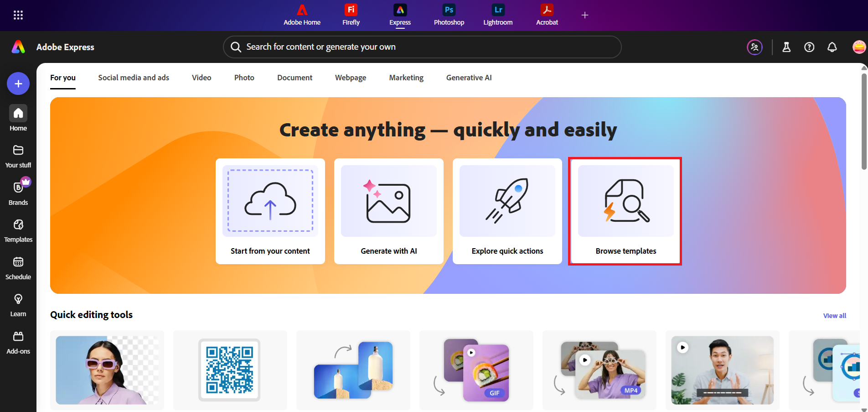Image resolution: width=868 pixels, height=412 pixels.
Task: Launch Photoshop from the top app bar
Action: [448, 15]
